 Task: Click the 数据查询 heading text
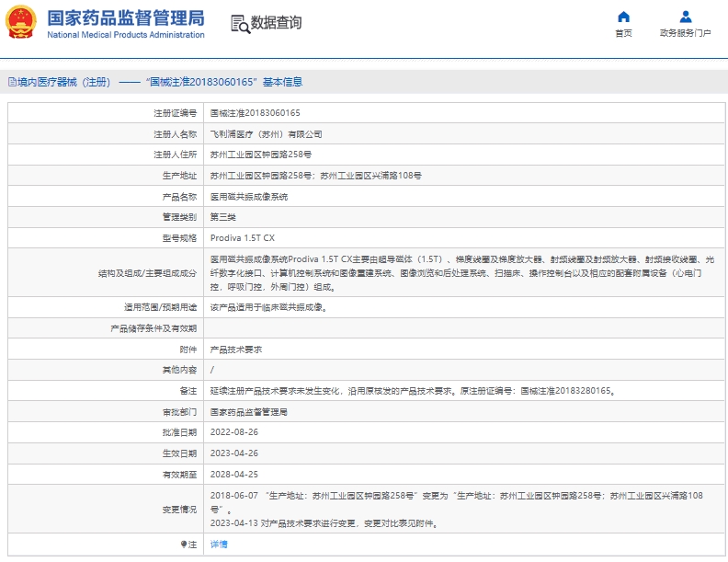click(x=277, y=22)
